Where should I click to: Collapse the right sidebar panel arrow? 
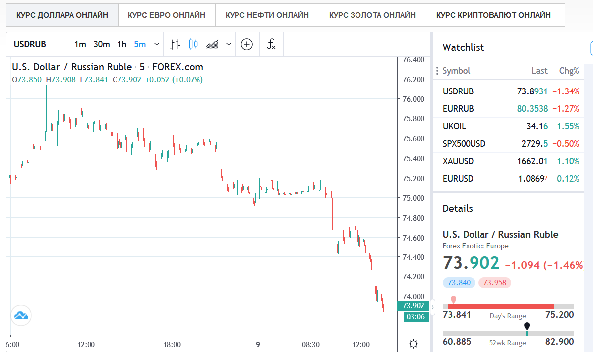pos(432,307)
